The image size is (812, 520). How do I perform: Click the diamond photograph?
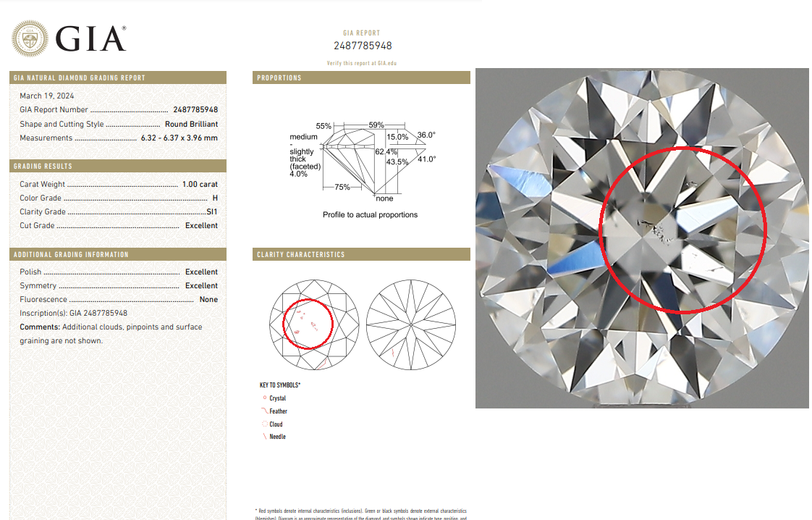(x=642, y=238)
